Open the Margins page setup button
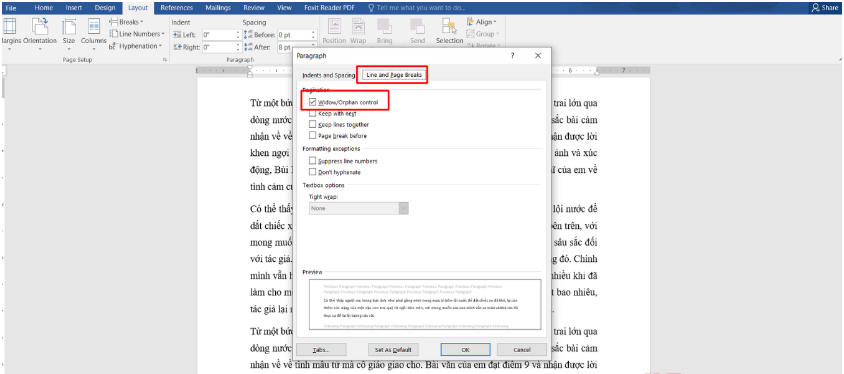The image size is (844, 374). [10, 33]
